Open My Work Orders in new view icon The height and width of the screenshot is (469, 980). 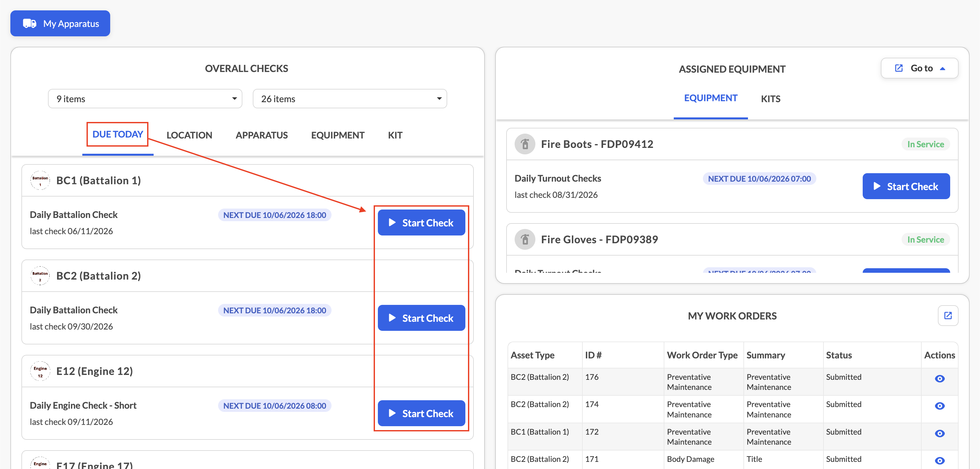coord(948,316)
